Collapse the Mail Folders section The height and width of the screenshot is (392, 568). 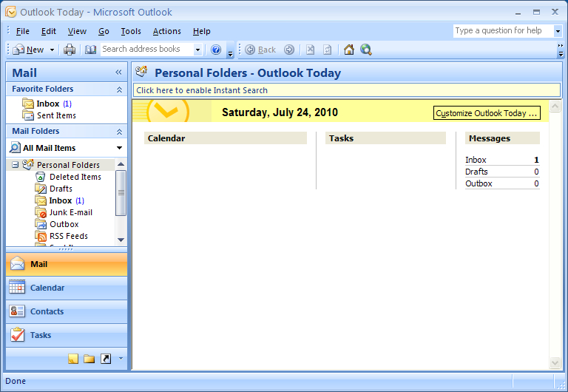click(x=119, y=132)
